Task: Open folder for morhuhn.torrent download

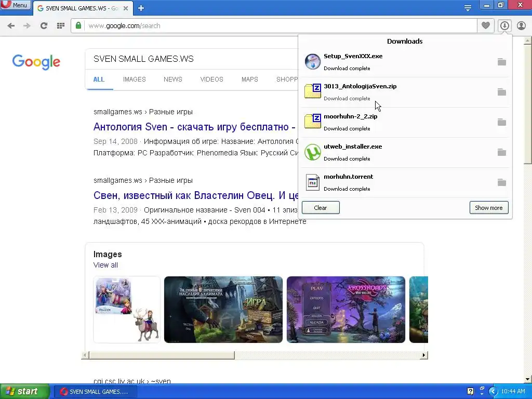Action: click(502, 182)
